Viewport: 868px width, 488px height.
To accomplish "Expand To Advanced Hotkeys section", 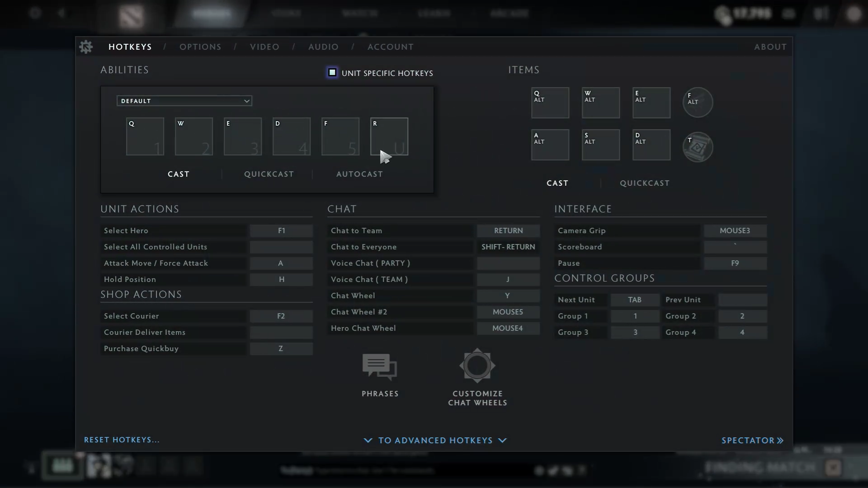I will tap(435, 440).
